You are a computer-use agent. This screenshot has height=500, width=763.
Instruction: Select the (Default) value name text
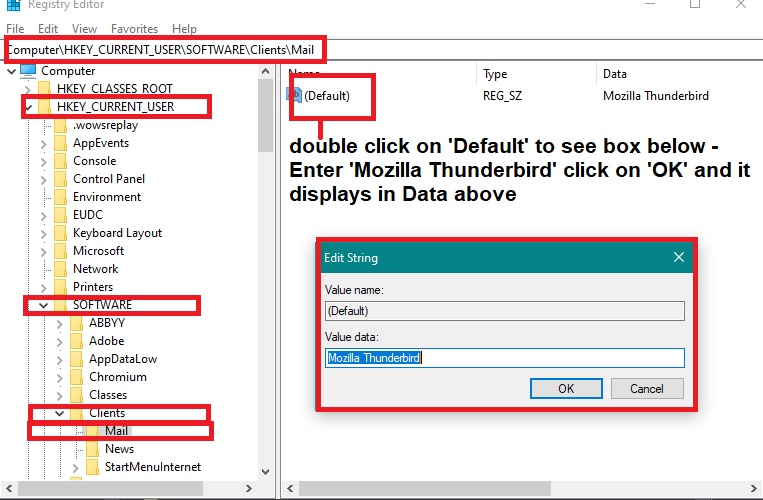(x=327, y=96)
